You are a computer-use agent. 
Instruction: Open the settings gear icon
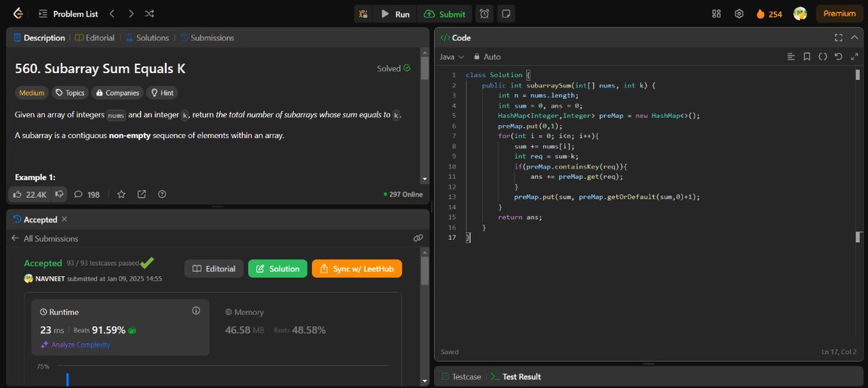[x=739, y=14]
